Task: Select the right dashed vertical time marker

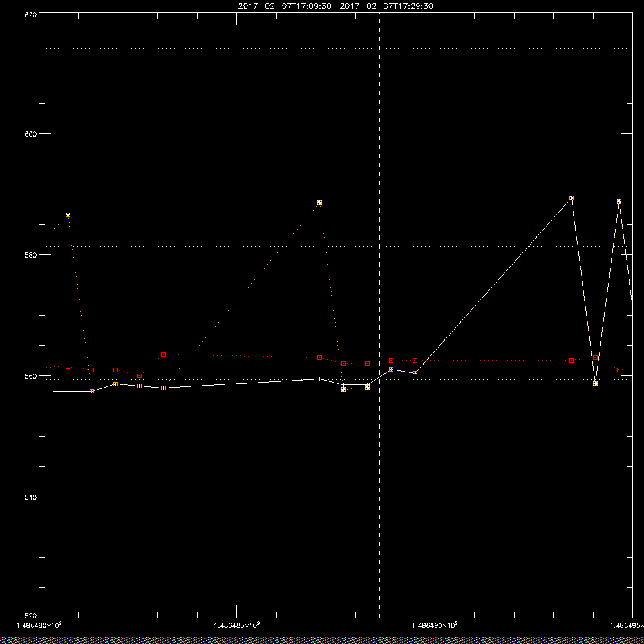Action: click(x=379, y=314)
